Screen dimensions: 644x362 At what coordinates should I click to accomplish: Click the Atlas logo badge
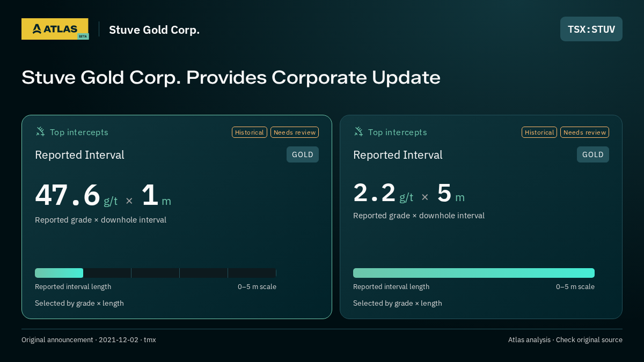(x=55, y=29)
